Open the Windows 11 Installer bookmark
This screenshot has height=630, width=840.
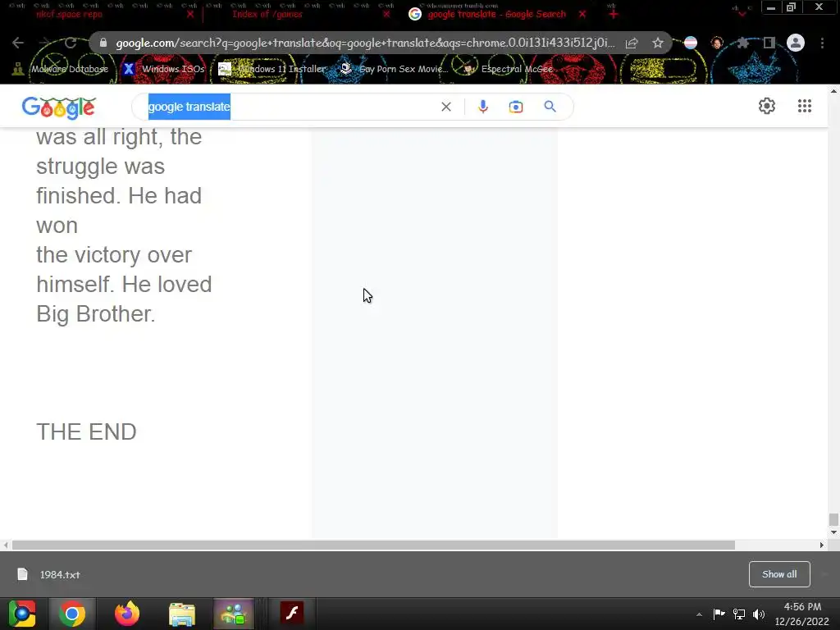[x=272, y=69]
